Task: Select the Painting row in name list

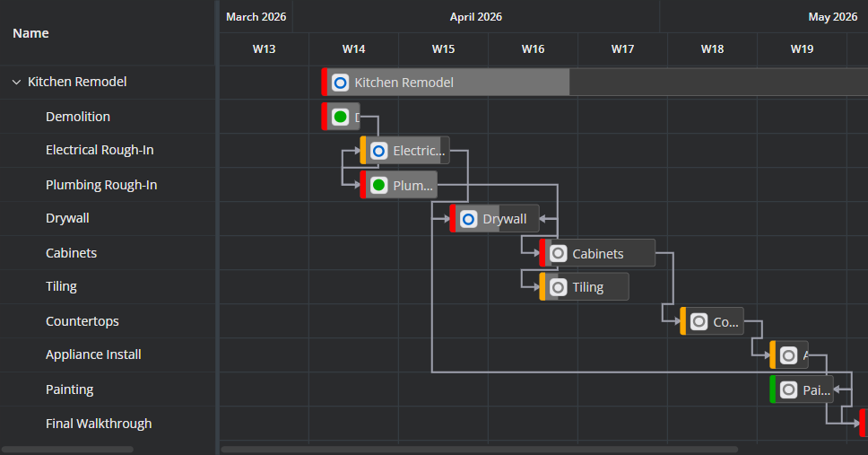Action: click(108, 389)
